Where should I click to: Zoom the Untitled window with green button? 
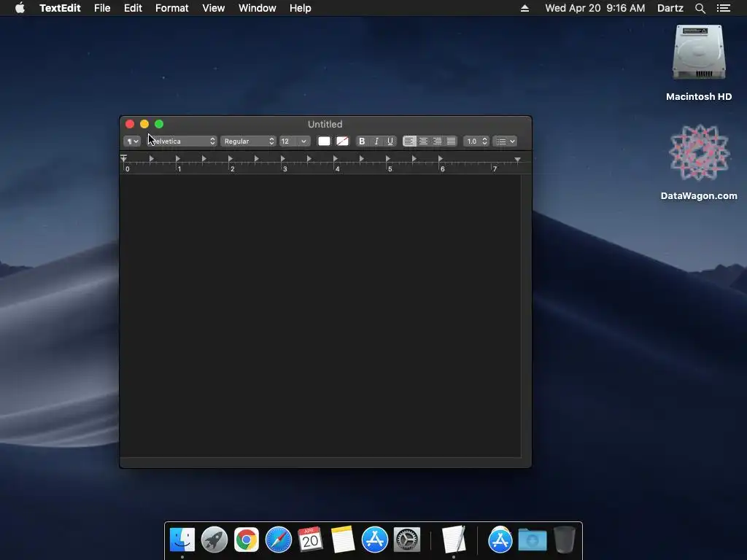[x=159, y=124]
